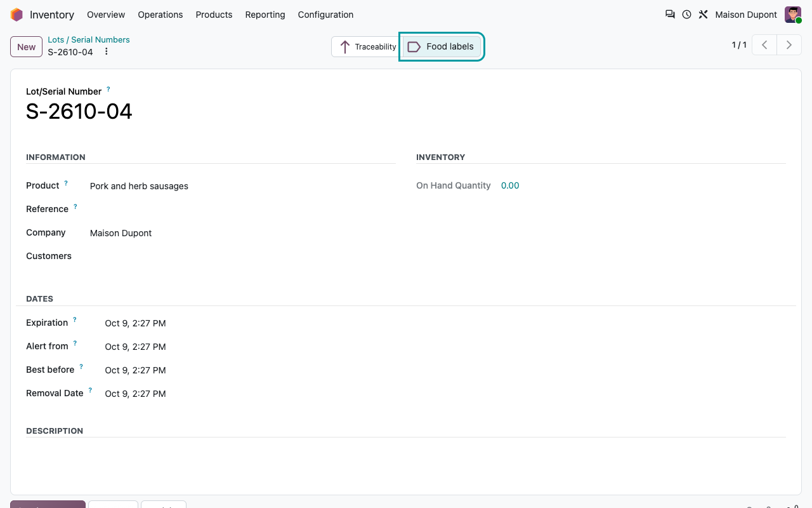Click the S-2610-04 breadcrumb title
The width and height of the screenshot is (812, 508).
tap(70, 52)
